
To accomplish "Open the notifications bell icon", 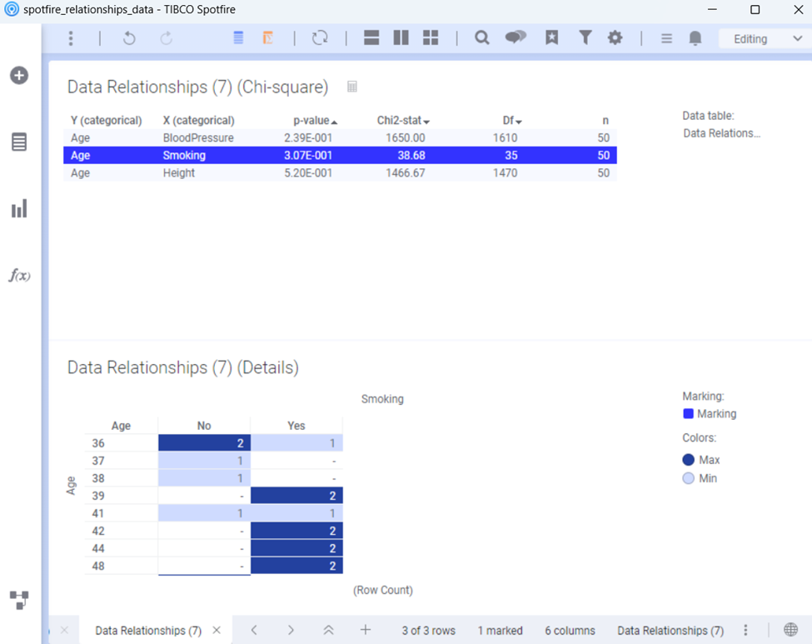I will (695, 38).
